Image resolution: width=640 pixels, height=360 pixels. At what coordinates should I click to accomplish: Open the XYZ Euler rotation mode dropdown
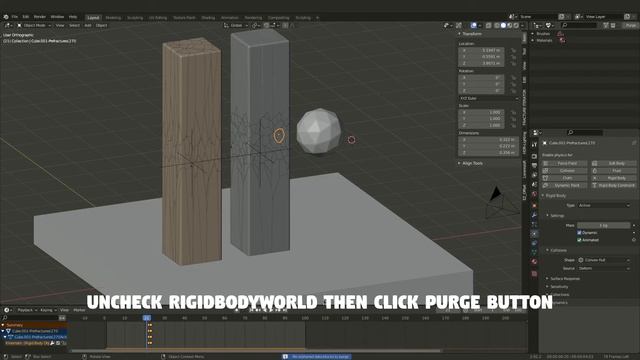[x=489, y=98]
